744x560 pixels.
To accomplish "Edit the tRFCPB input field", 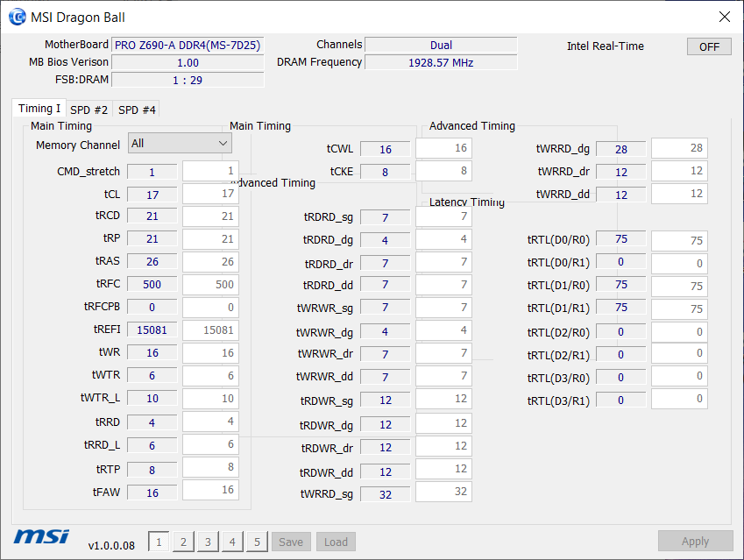I will pyautogui.click(x=210, y=308).
